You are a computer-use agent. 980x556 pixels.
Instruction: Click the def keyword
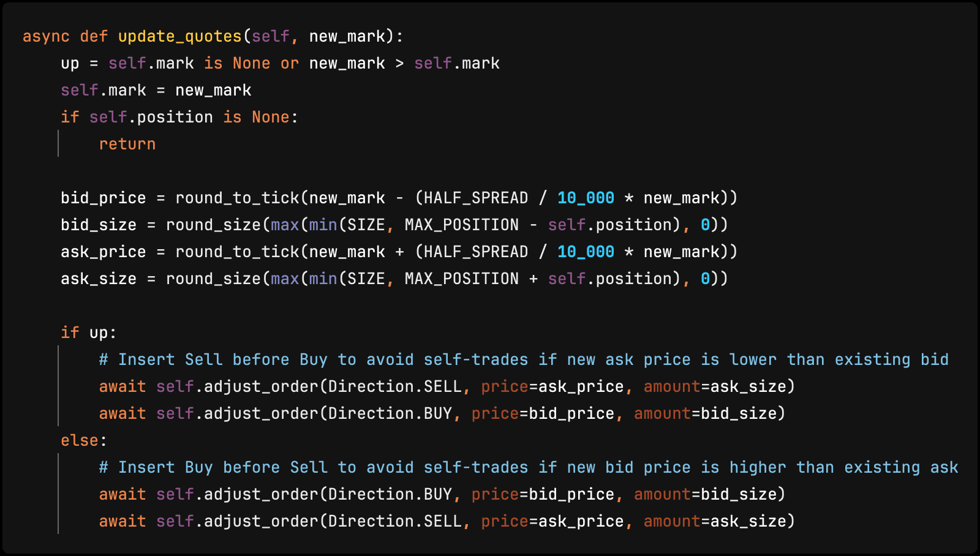94,37
